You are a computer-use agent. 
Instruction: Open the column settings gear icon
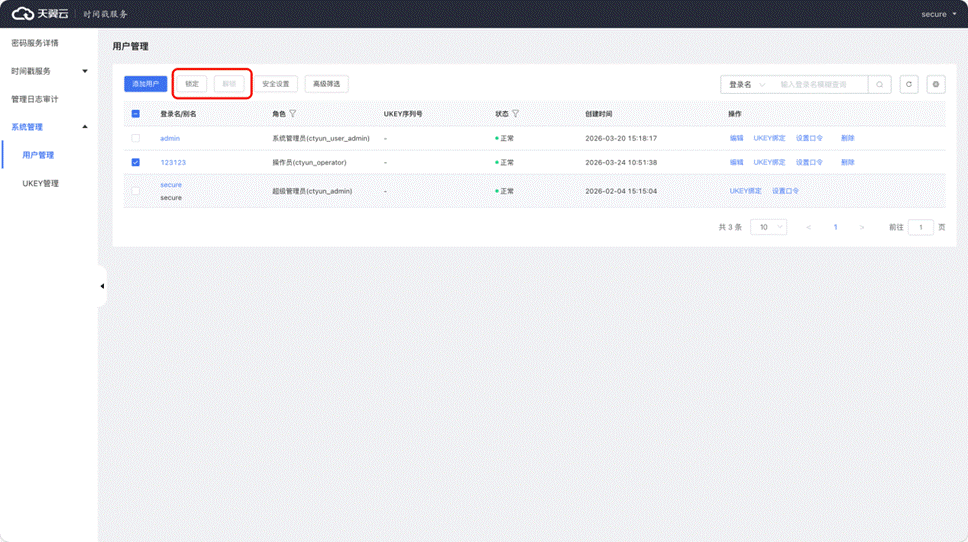pos(936,85)
